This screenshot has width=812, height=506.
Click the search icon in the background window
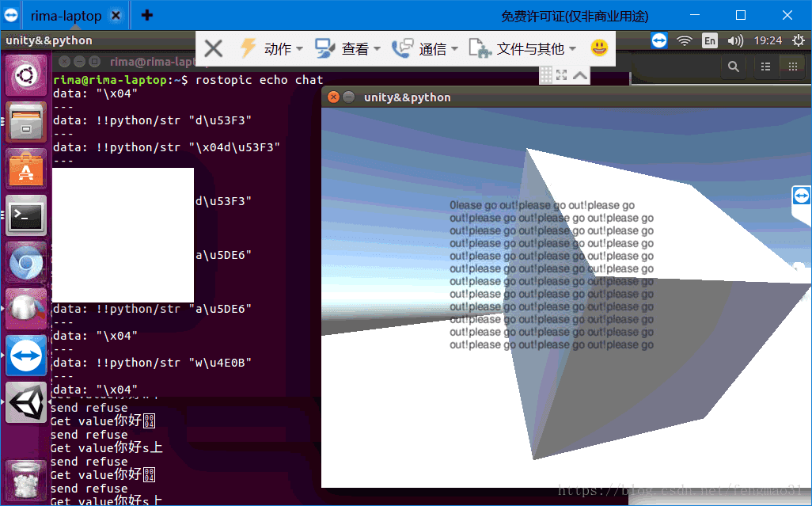pyautogui.click(x=734, y=67)
